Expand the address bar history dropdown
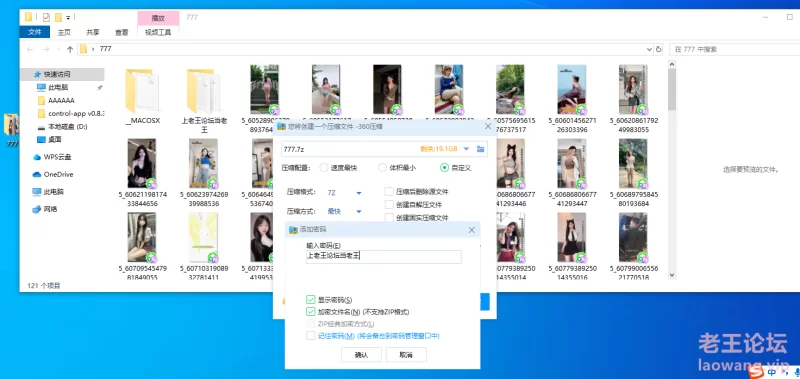 [x=649, y=49]
